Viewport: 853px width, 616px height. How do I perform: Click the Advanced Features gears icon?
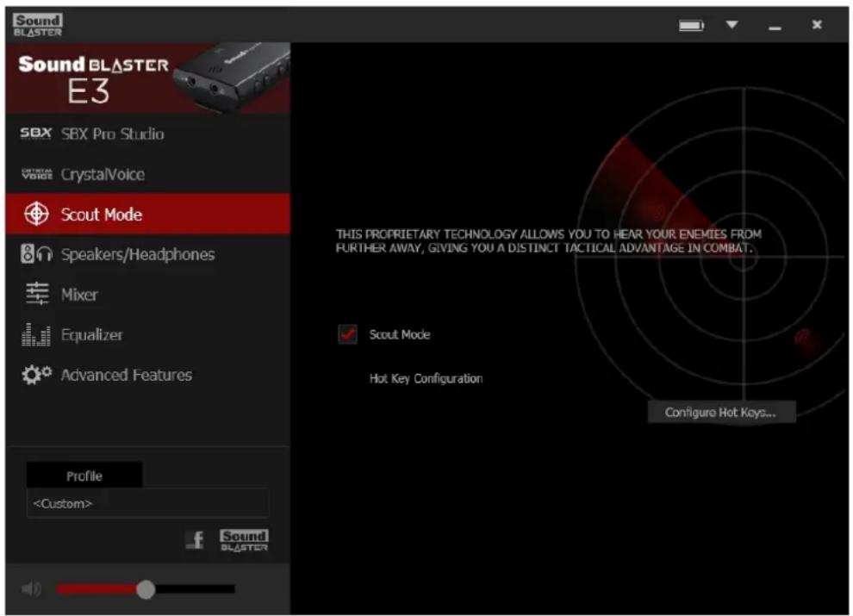point(36,375)
